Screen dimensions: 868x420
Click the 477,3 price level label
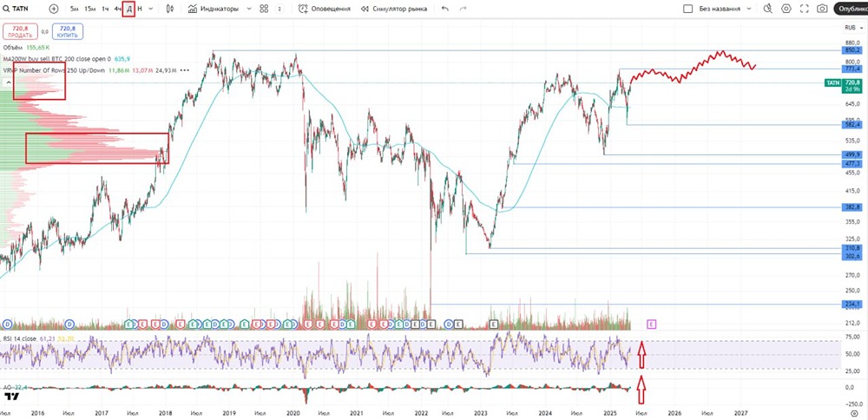852,164
